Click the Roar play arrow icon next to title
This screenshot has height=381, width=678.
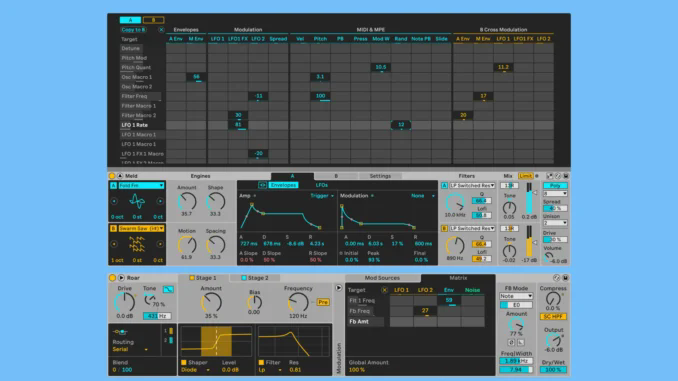tap(121, 278)
